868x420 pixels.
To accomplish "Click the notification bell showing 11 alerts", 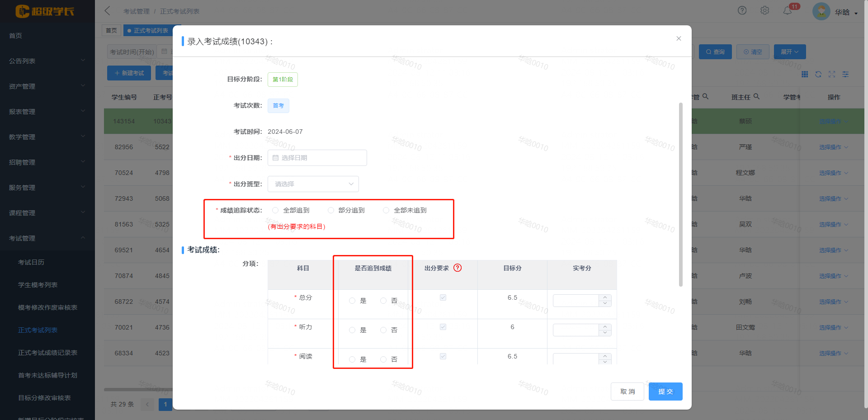I will point(788,10).
